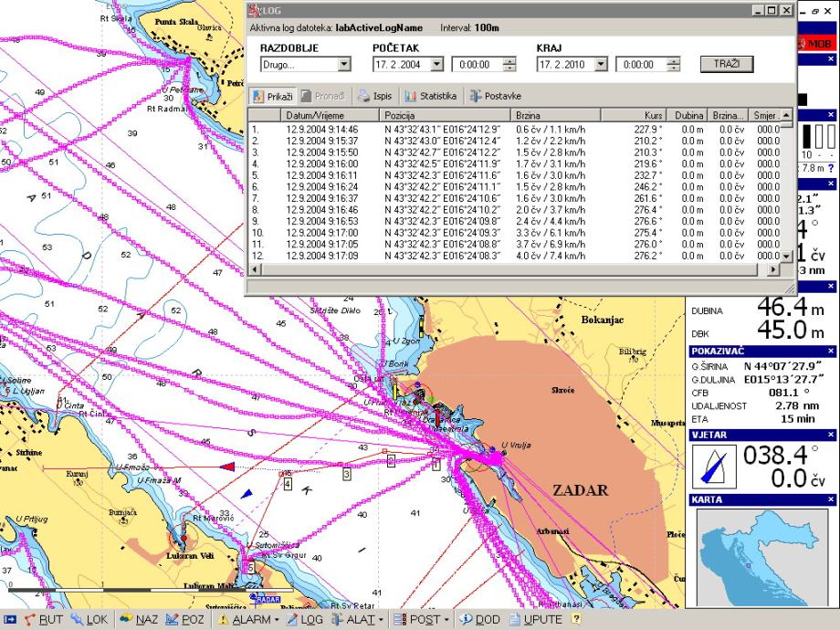Click the log table scroll up arrow
The image size is (840, 630).
(x=786, y=115)
